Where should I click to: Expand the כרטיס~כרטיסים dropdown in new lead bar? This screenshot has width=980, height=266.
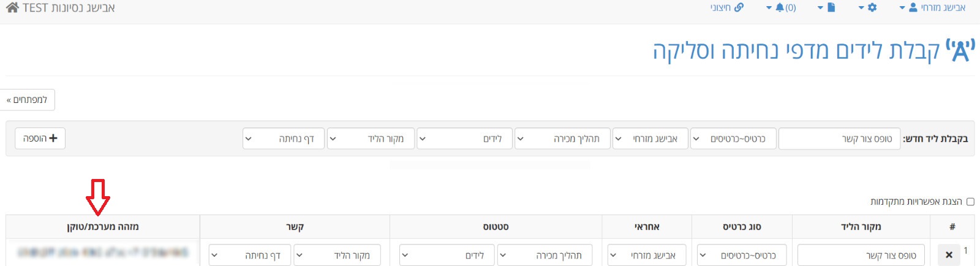[733, 139]
